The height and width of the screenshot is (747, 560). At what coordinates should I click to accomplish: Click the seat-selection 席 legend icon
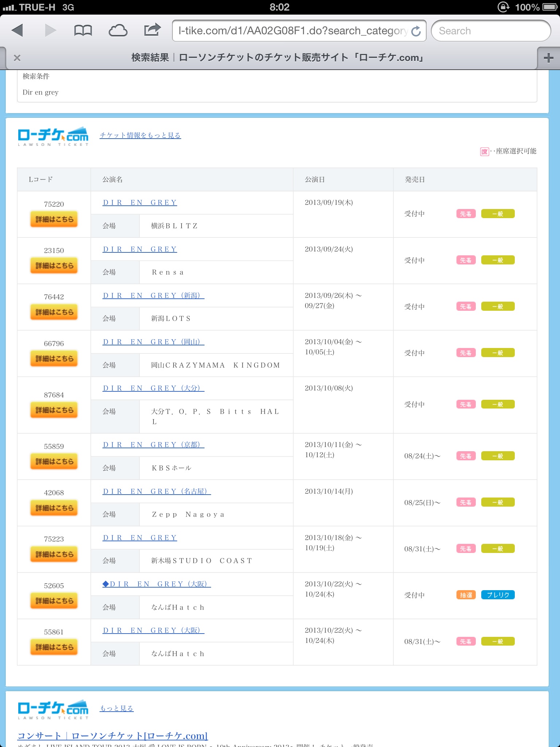[x=484, y=151]
